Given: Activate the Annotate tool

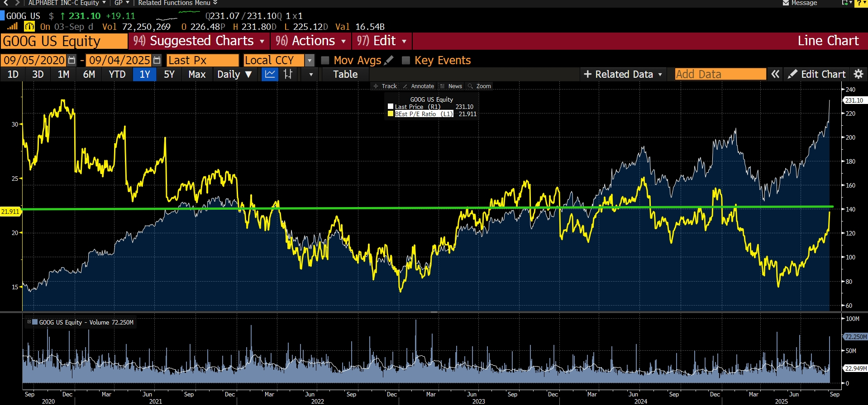Looking at the screenshot, I should [x=418, y=86].
